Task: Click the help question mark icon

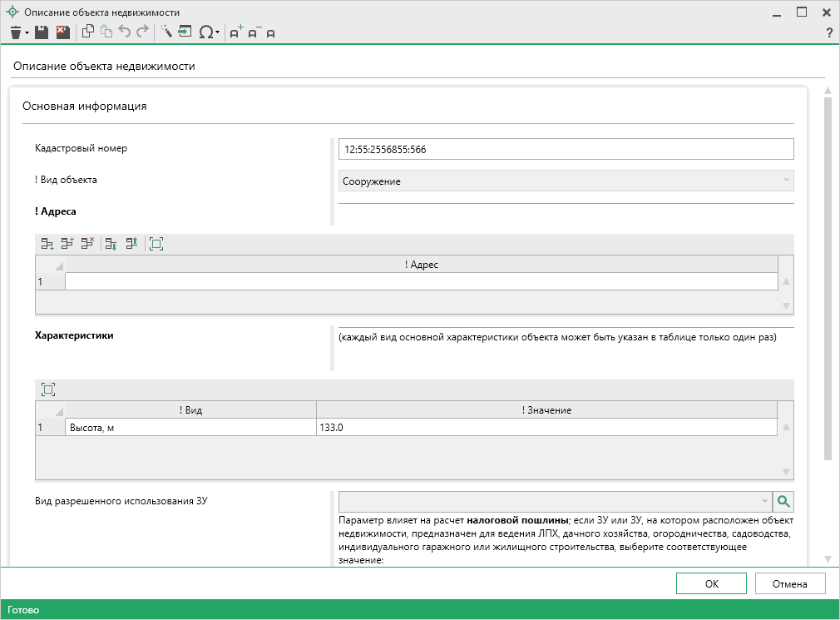Action: pyautogui.click(x=828, y=32)
